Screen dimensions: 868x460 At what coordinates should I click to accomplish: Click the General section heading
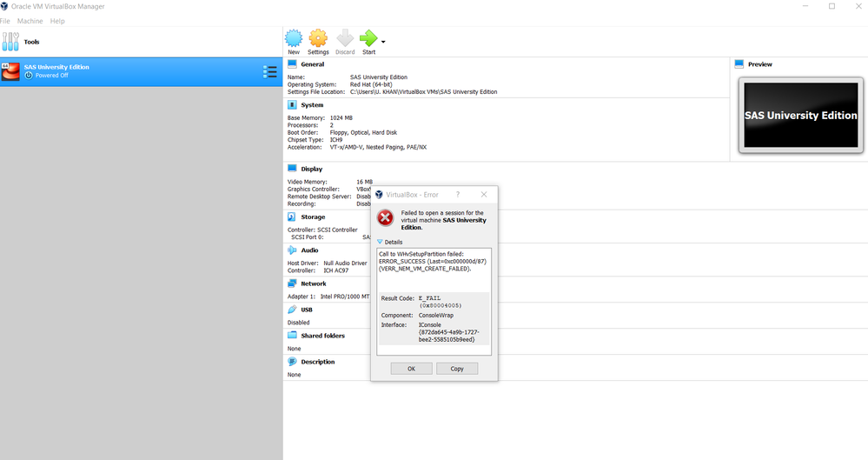click(x=312, y=64)
